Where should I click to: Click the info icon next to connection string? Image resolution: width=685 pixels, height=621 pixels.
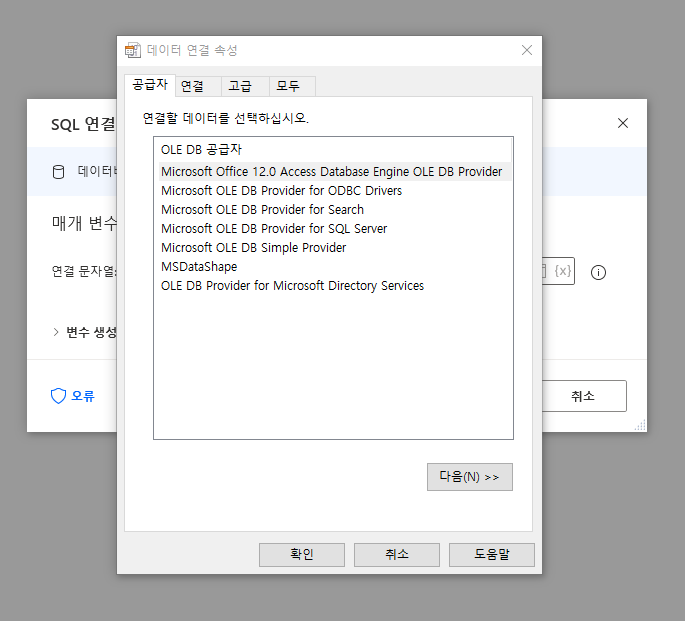[x=598, y=273]
